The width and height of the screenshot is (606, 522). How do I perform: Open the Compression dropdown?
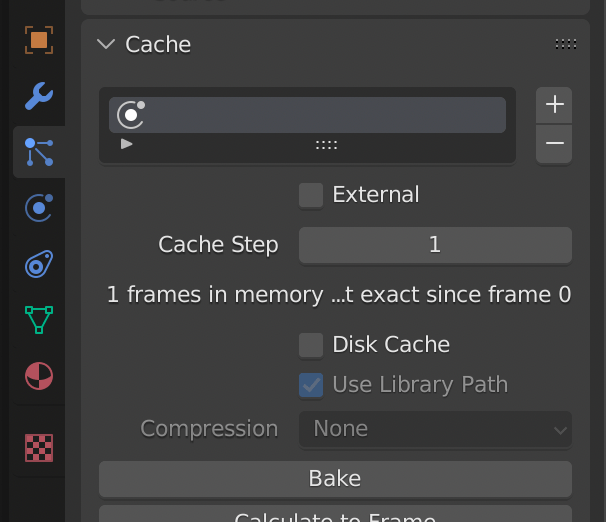pyautogui.click(x=435, y=429)
